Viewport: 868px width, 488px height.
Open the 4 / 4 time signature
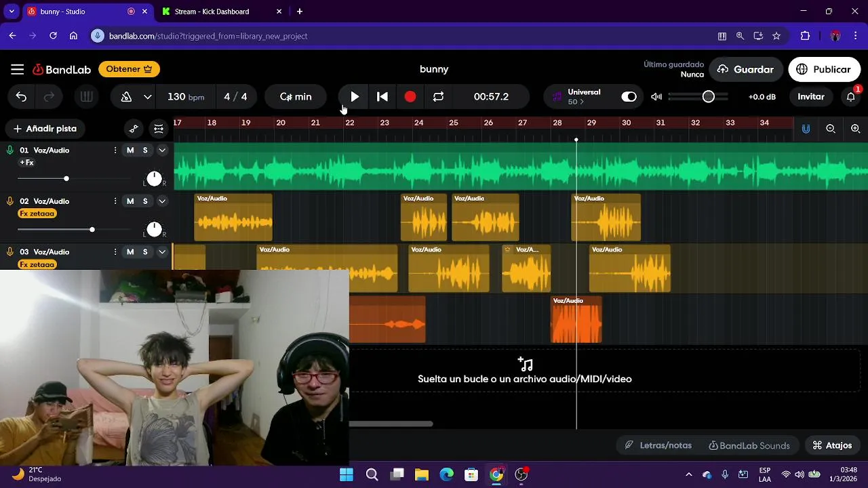[x=235, y=97]
